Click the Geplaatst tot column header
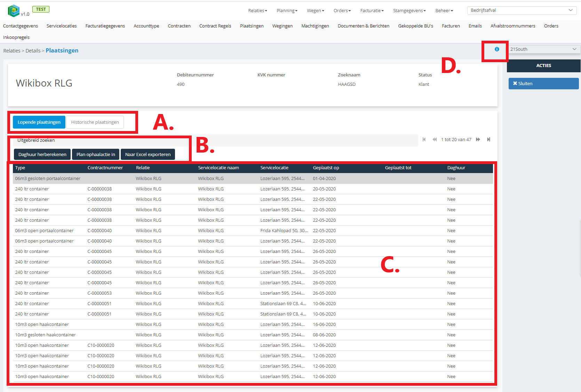Screen dimensions: 581x392 398,168
